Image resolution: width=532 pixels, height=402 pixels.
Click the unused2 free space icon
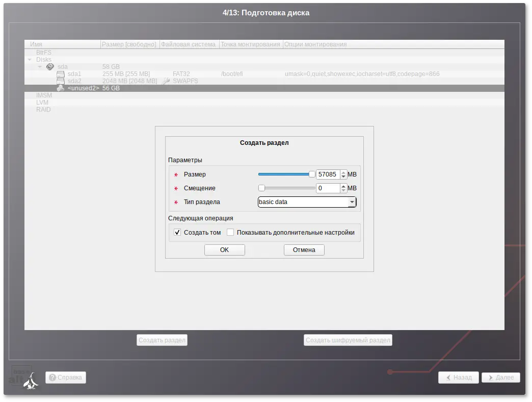tap(61, 88)
